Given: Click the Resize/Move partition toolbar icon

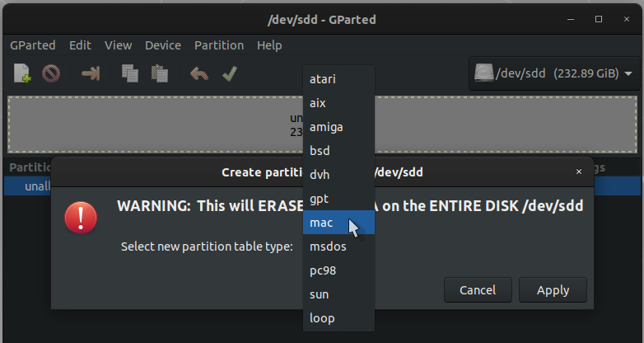Looking at the screenshot, I should pyautogui.click(x=91, y=73).
